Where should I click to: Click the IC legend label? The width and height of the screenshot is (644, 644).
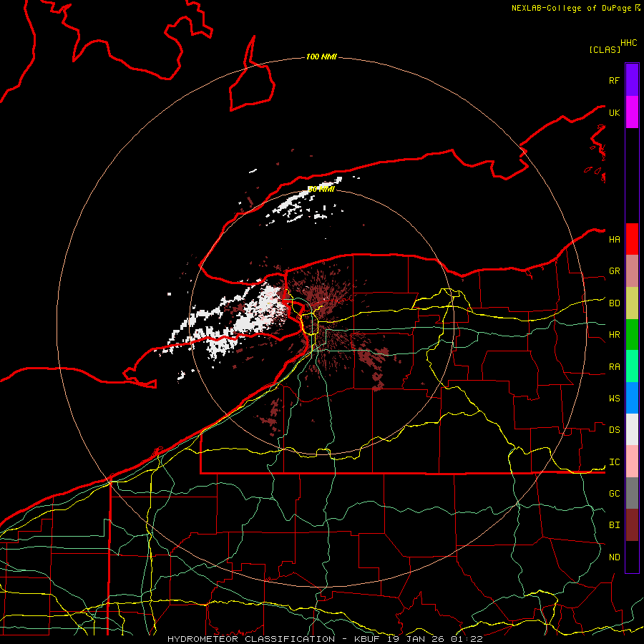click(x=614, y=462)
